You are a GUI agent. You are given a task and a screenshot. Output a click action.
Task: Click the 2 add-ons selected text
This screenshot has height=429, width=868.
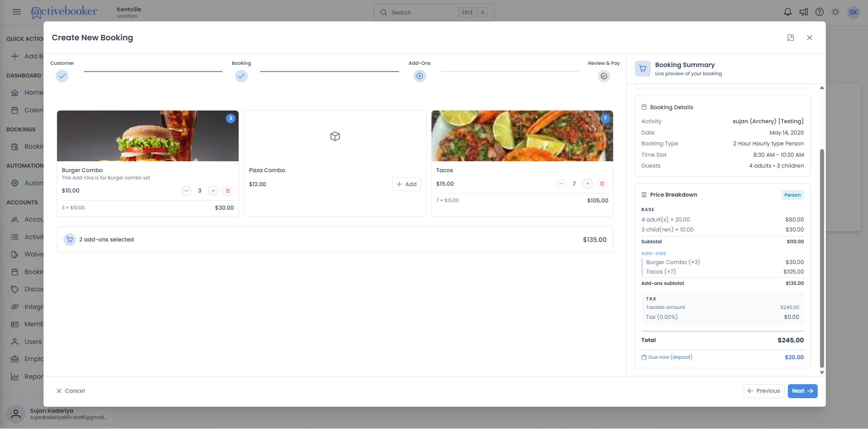tap(106, 240)
